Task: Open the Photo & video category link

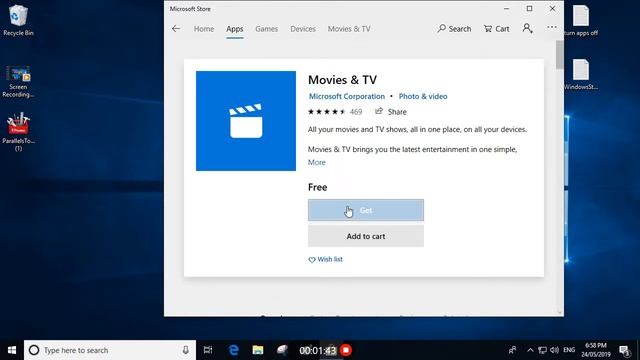Action: pyautogui.click(x=423, y=96)
